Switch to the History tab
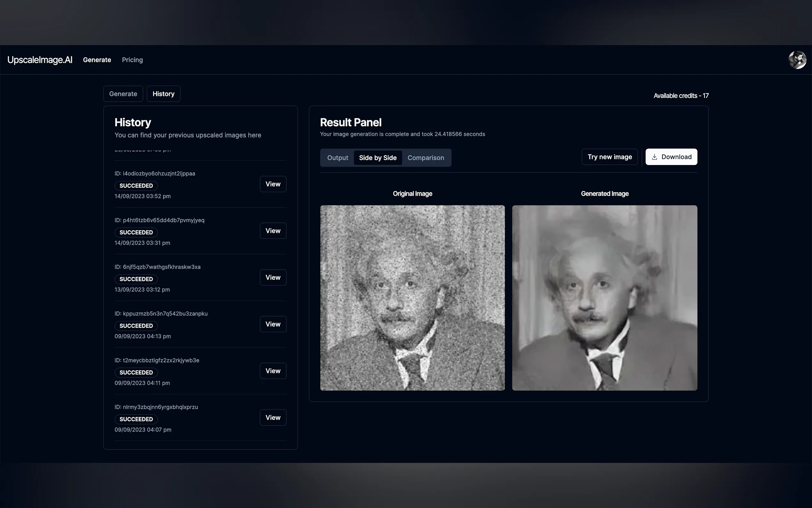This screenshot has width=812, height=508. click(163, 94)
